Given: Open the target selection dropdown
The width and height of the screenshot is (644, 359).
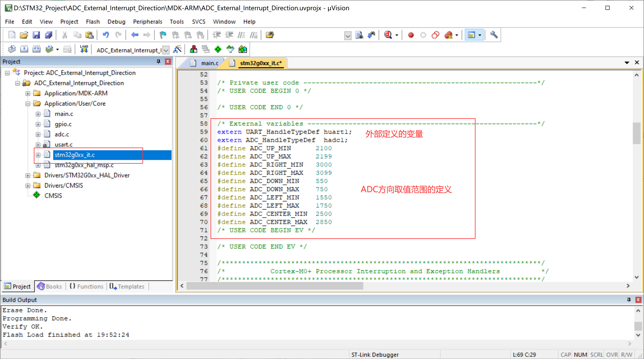Looking at the screenshot, I should [166, 50].
